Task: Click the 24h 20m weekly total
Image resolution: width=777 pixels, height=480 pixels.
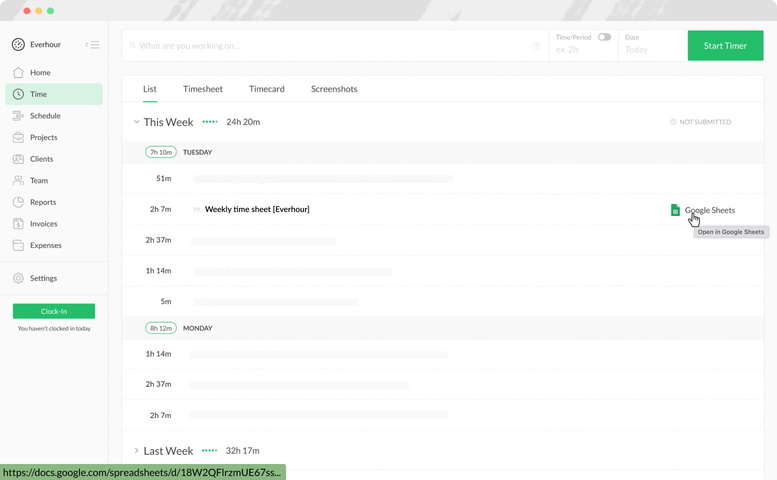Action: (x=243, y=122)
